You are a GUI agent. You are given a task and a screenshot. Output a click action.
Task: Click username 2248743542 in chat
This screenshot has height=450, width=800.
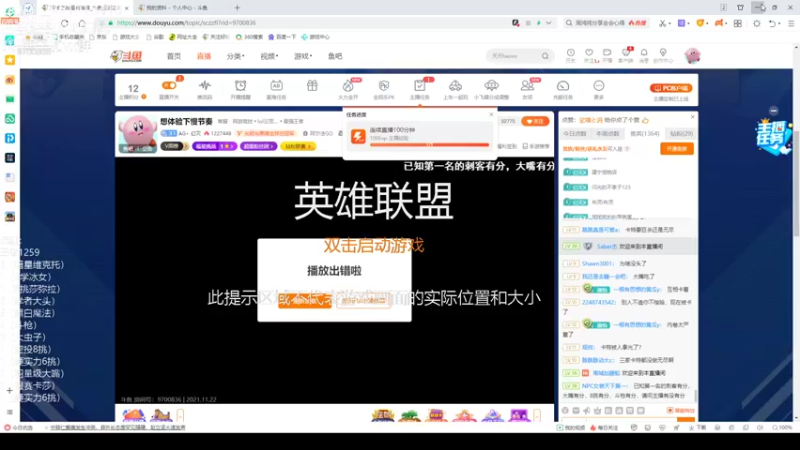598,303
